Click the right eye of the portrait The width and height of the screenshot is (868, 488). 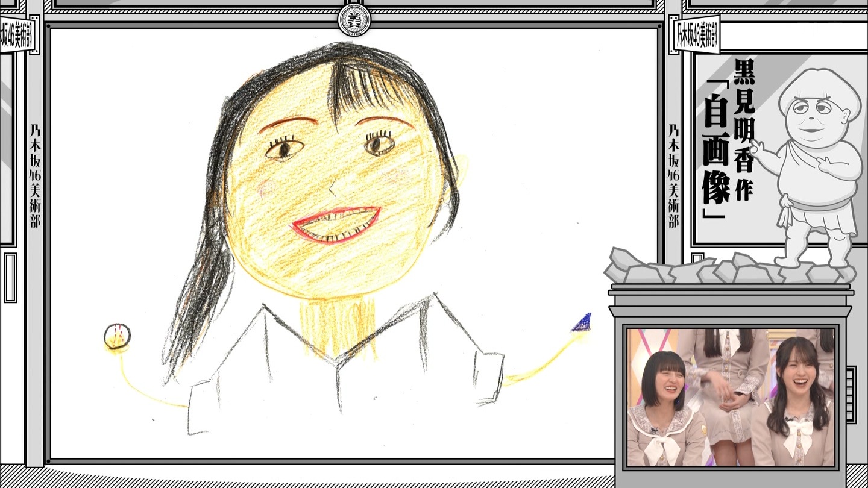click(x=380, y=143)
